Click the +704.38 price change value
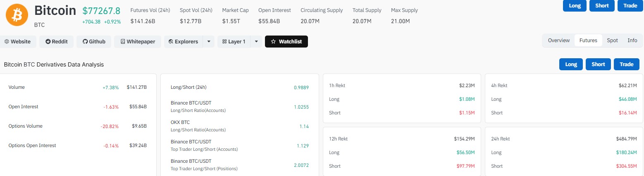This screenshot has width=644, height=176. [91, 22]
